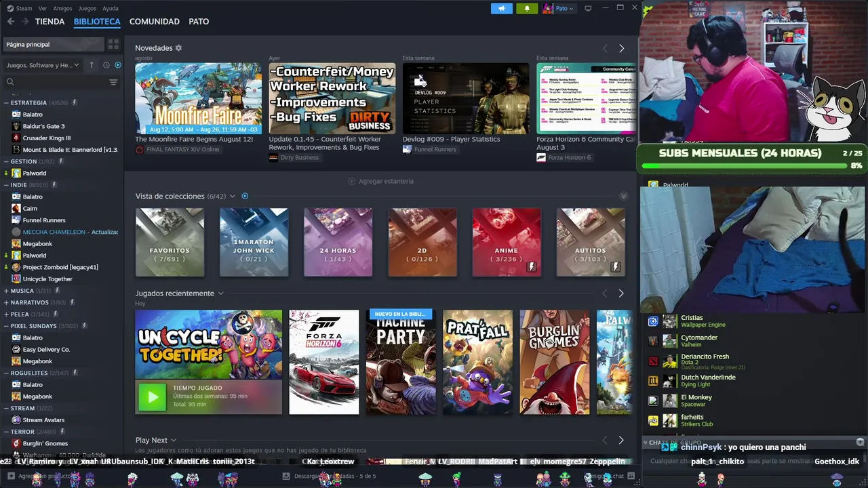Viewport: 868px width, 488px height.
Task: Click Funnel Runners game icon
Action: (x=16, y=220)
